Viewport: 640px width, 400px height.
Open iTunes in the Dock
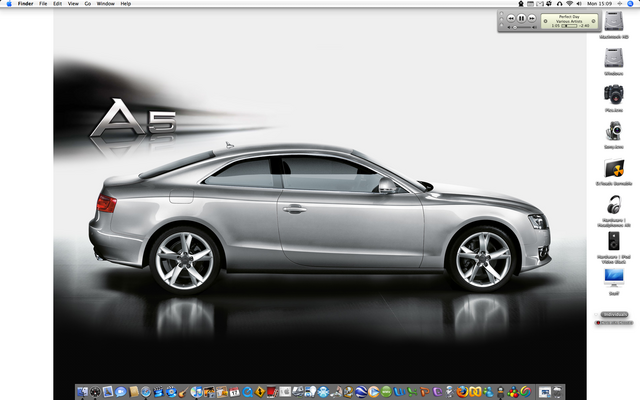pos(196,392)
